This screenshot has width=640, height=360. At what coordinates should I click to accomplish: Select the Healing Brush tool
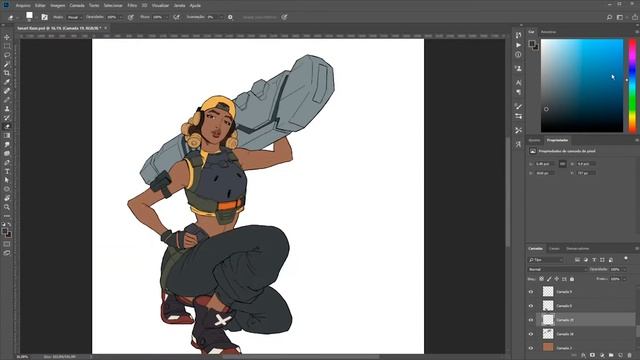tap(7, 91)
